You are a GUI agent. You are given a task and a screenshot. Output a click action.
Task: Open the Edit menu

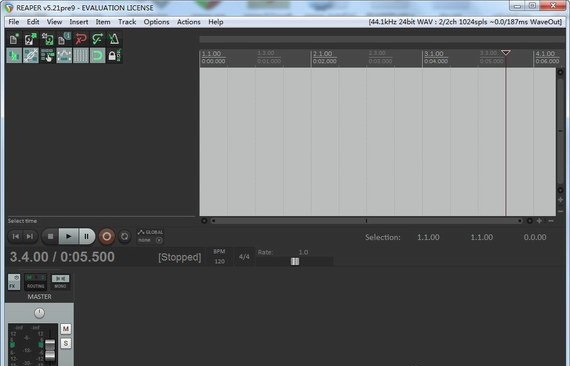pos(33,22)
